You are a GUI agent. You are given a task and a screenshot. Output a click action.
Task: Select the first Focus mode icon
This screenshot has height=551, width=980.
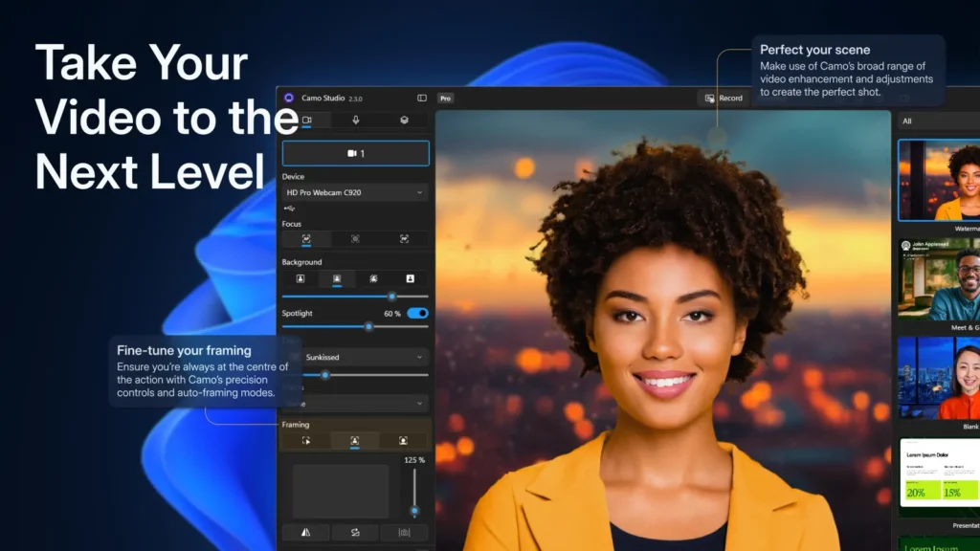(x=306, y=239)
